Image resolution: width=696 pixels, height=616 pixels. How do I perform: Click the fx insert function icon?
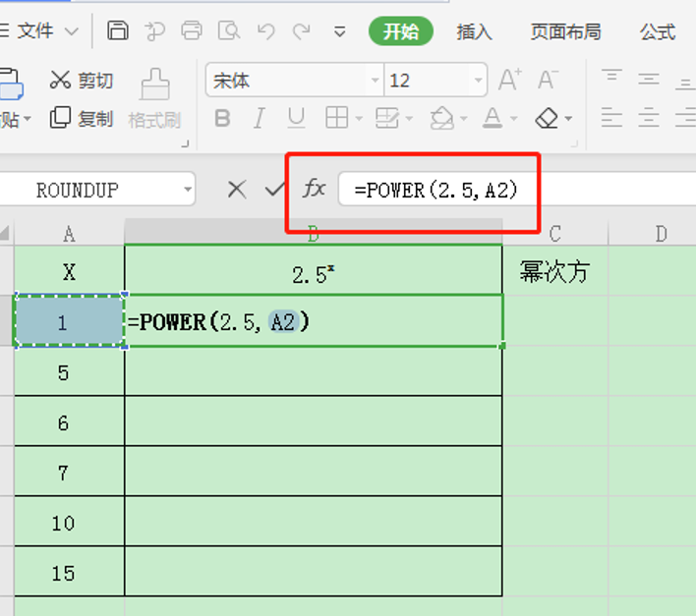[314, 188]
